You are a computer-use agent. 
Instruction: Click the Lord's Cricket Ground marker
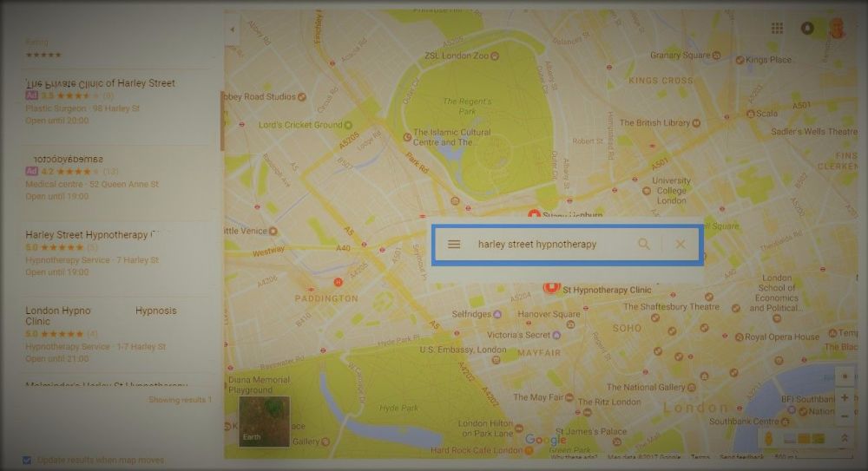348,125
